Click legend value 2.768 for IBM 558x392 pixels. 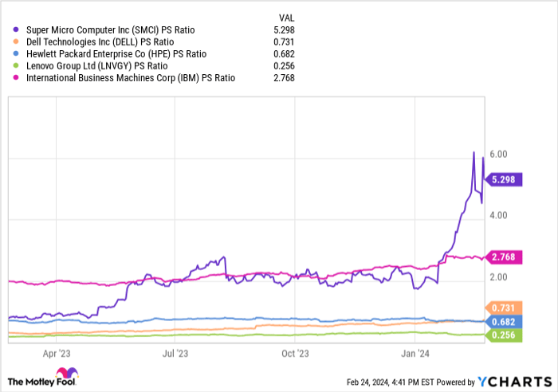[x=284, y=78]
